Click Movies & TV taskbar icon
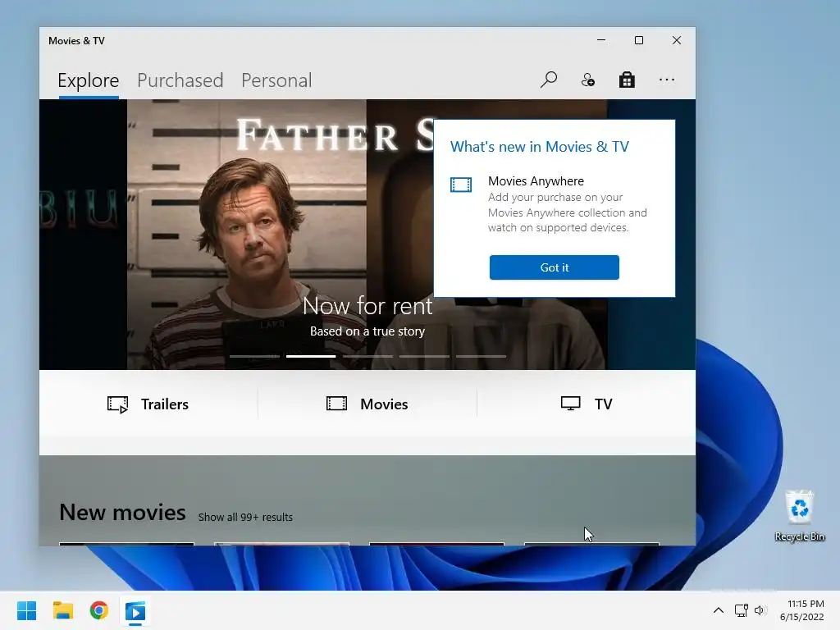Viewport: 840px width, 630px height. (135, 611)
